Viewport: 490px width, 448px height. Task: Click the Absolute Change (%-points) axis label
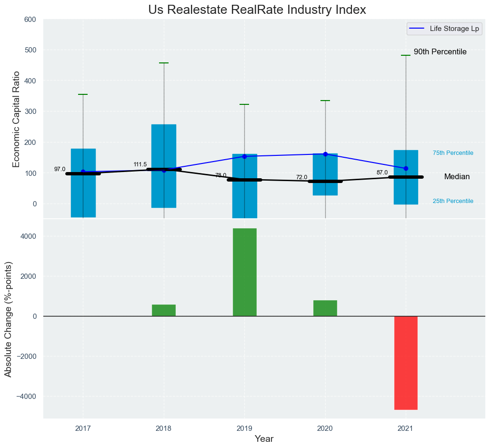click(8, 318)
